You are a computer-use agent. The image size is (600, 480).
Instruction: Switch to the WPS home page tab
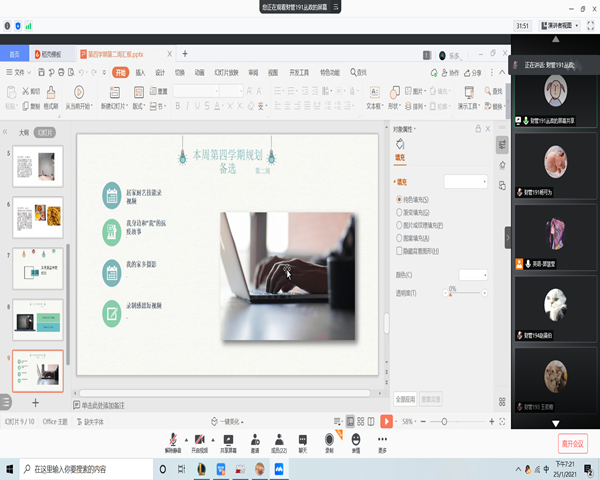coord(15,54)
